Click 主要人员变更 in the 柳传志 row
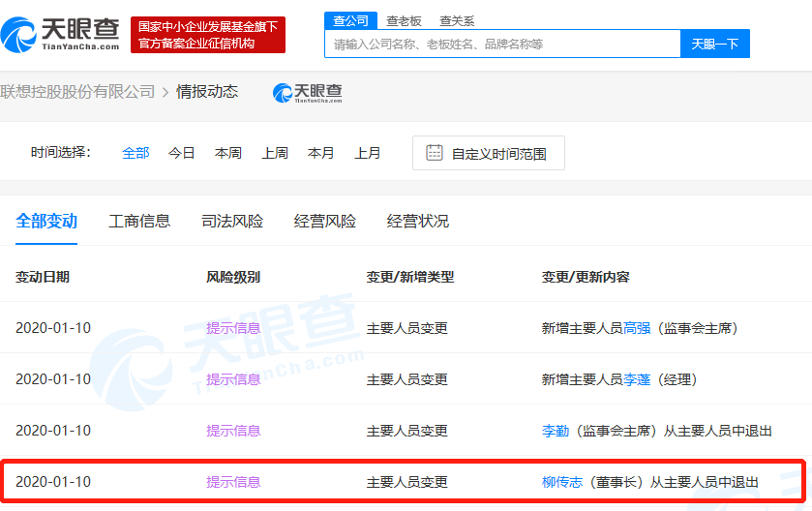Screen dimensions: 812x511 tap(407, 482)
